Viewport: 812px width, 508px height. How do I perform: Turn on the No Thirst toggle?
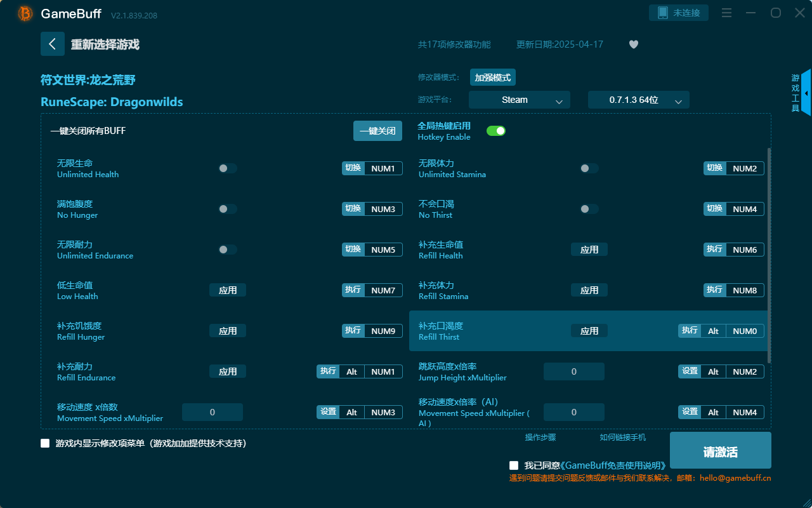coord(589,208)
